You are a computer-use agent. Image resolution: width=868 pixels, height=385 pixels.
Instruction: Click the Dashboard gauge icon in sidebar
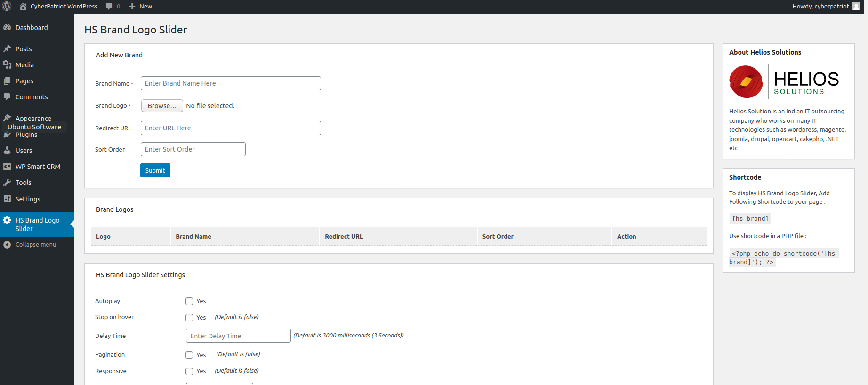tap(7, 28)
